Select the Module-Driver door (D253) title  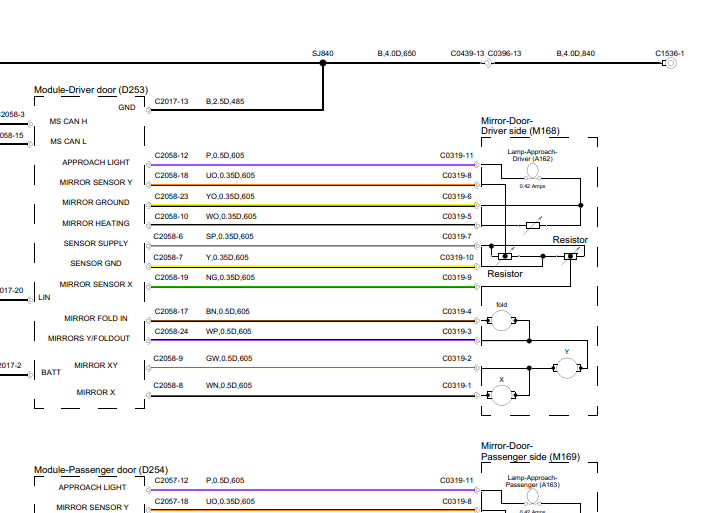(91, 90)
